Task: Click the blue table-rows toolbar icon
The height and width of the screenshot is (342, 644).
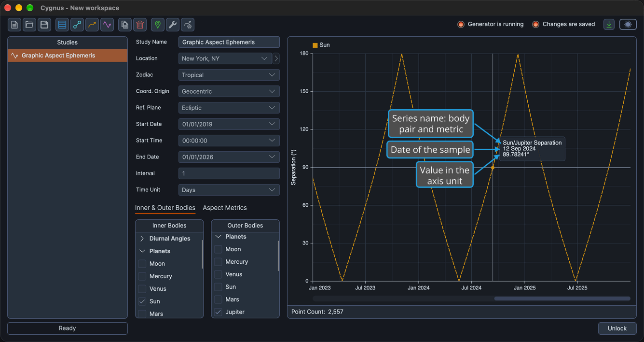Action: (62, 25)
